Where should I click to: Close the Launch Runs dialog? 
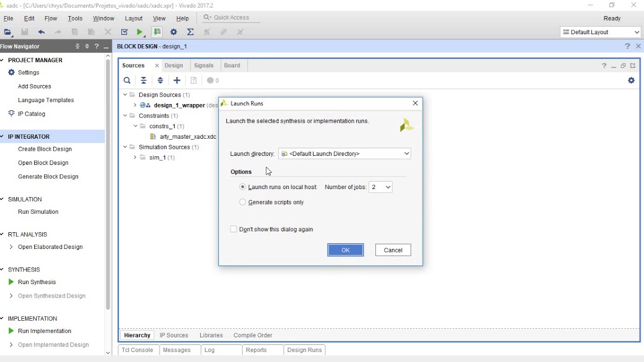(x=415, y=103)
